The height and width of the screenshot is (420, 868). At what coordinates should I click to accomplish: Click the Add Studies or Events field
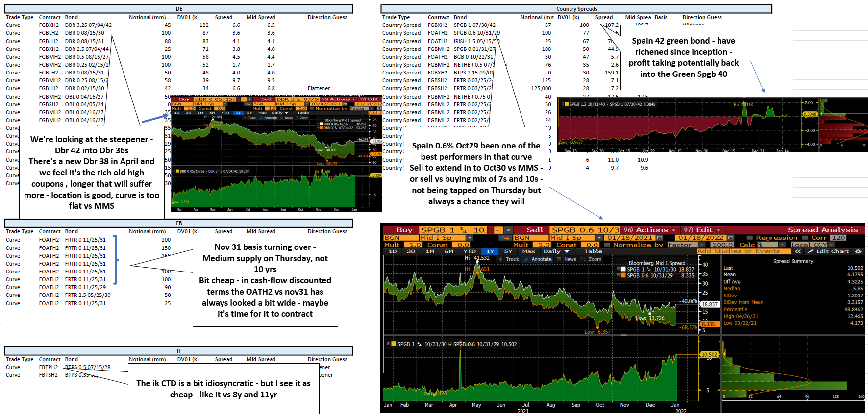pos(744,251)
